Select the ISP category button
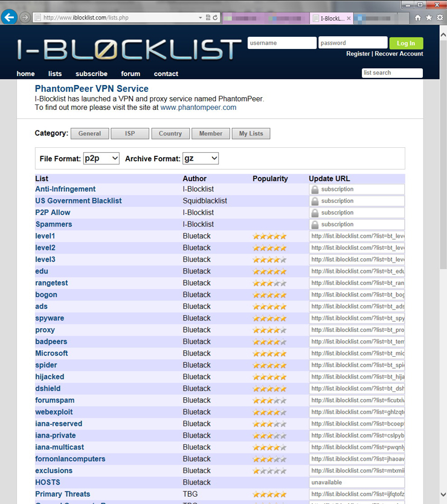Image resolution: width=447 pixels, height=504 pixels. tap(130, 134)
